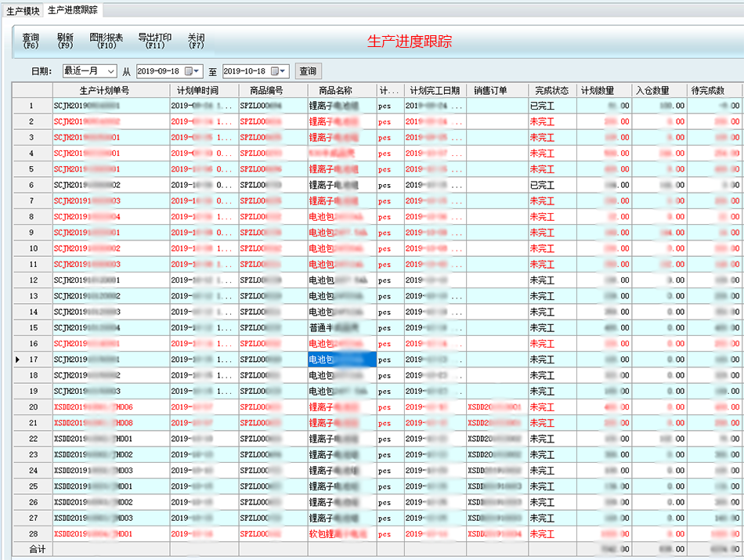Select row number 10 header
Screen dimensions: 744x560
(32, 248)
